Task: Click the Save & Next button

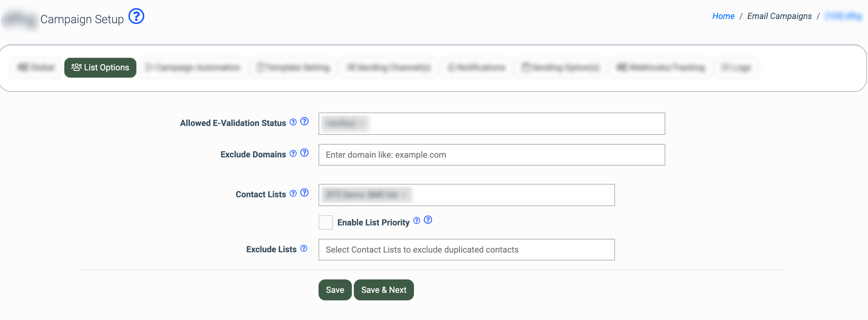Action: 383,290
